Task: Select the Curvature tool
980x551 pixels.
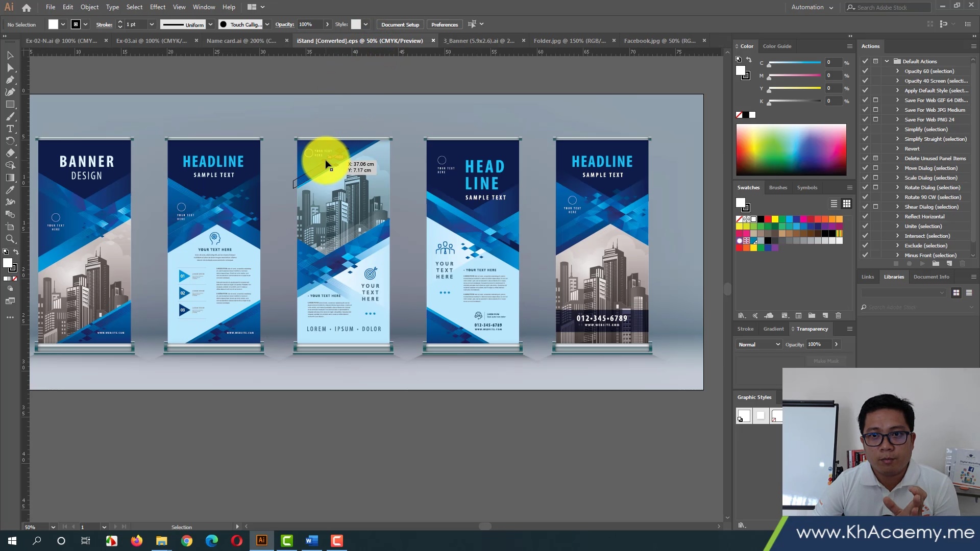Action: (10, 92)
